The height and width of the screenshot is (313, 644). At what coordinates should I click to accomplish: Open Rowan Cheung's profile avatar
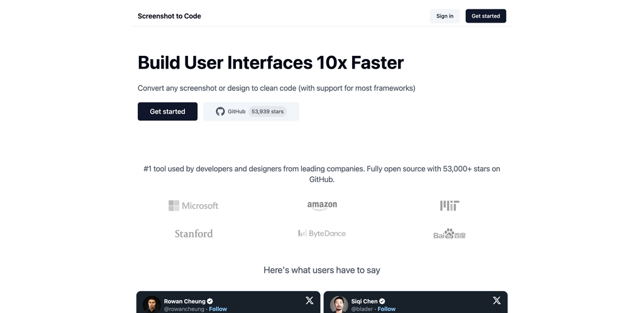coord(152,305)
